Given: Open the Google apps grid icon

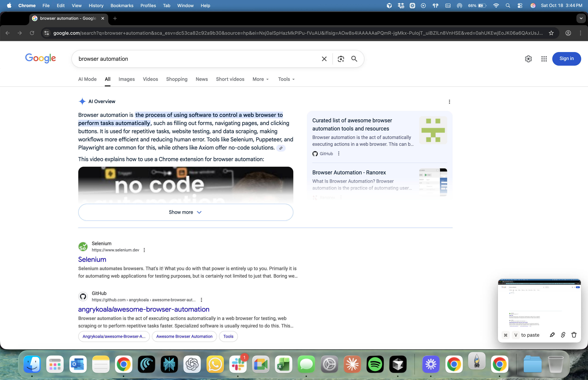Looking at the screenshot, I should tap(544, 59).
